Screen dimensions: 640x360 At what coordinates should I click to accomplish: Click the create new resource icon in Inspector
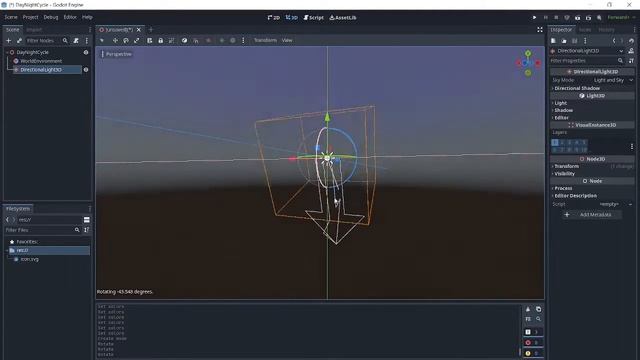point(553,41)
